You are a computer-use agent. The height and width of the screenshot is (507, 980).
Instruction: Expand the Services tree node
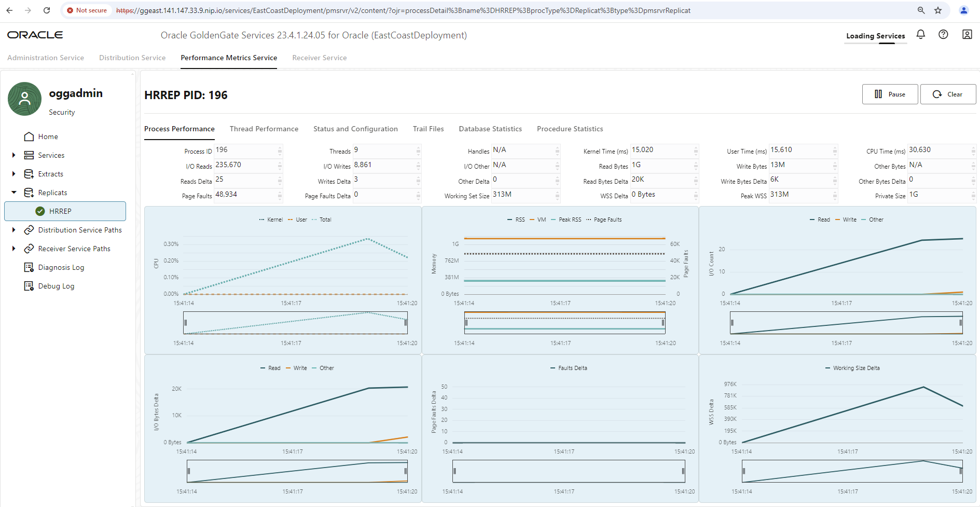(x=14, y=155)
